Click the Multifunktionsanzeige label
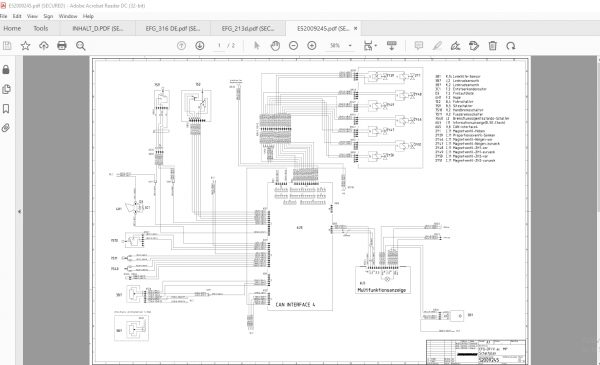This screenshot has width=600, height=365. point(381,290)
